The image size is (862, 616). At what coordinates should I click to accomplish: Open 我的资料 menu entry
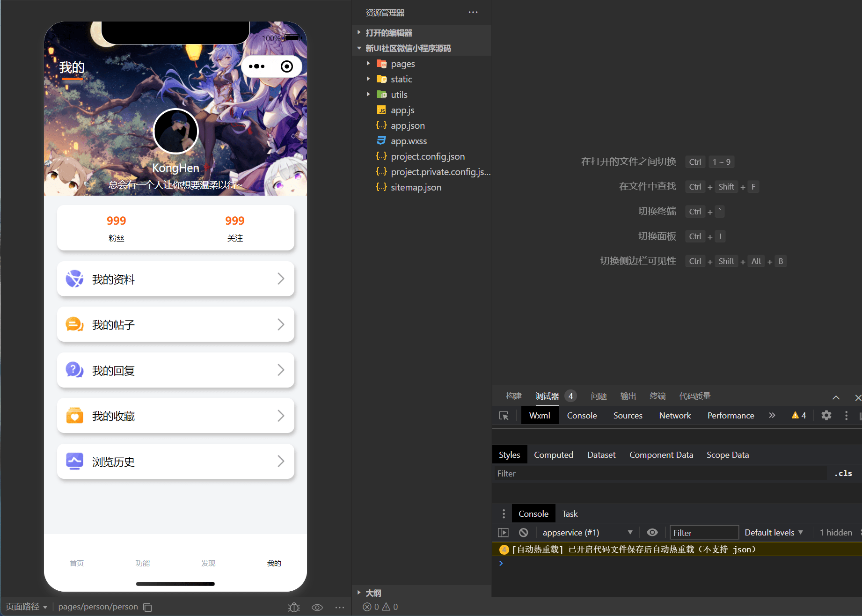tap(175, 279)
